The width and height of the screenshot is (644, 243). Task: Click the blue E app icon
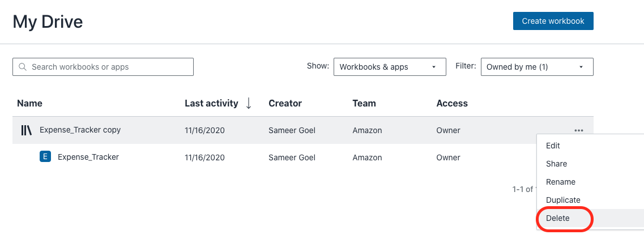45,157
